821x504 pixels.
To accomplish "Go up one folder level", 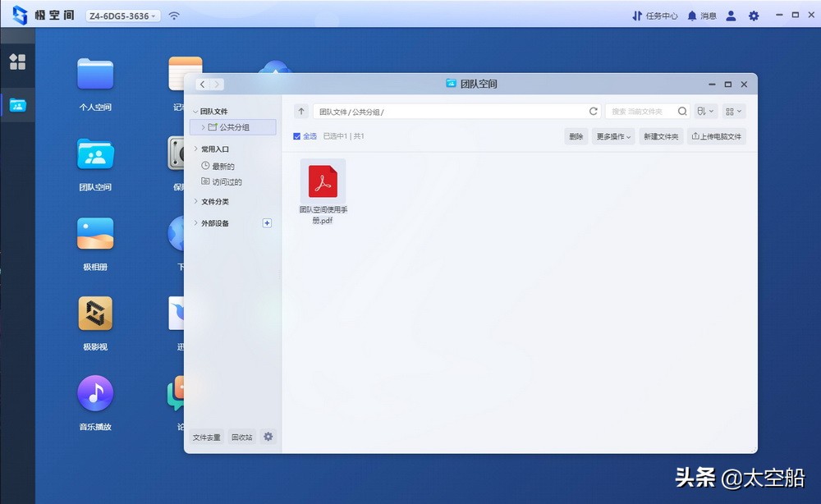I will 301,111.
